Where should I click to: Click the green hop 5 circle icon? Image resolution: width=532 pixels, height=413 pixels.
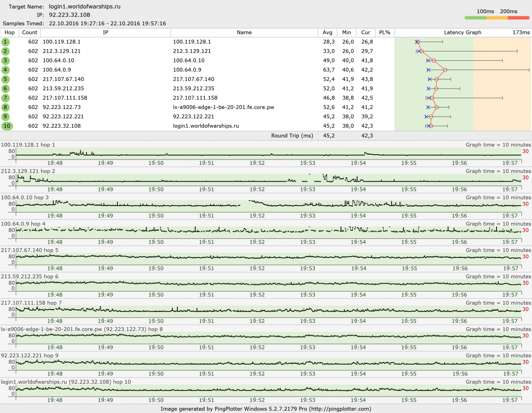5,79
